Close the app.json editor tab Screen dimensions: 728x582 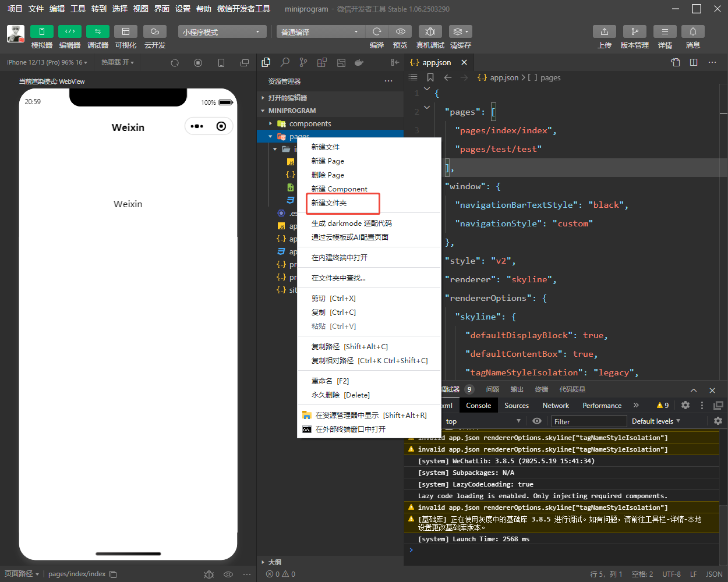coord(464,62)
